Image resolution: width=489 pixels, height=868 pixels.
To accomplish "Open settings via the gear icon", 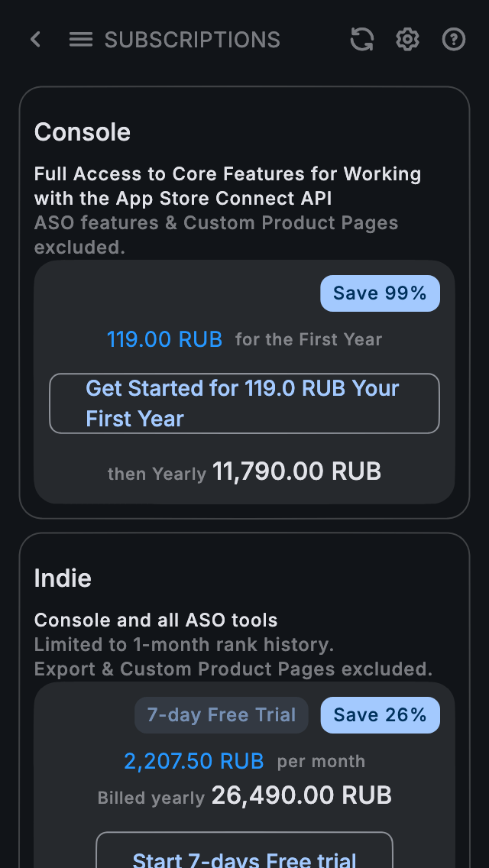I will [x=408, y=40].
